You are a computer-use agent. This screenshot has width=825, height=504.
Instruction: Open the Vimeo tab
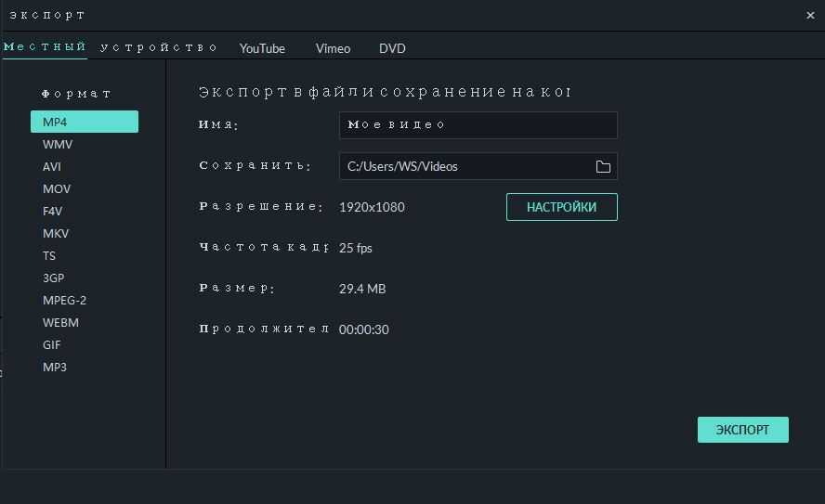(333, 48)
